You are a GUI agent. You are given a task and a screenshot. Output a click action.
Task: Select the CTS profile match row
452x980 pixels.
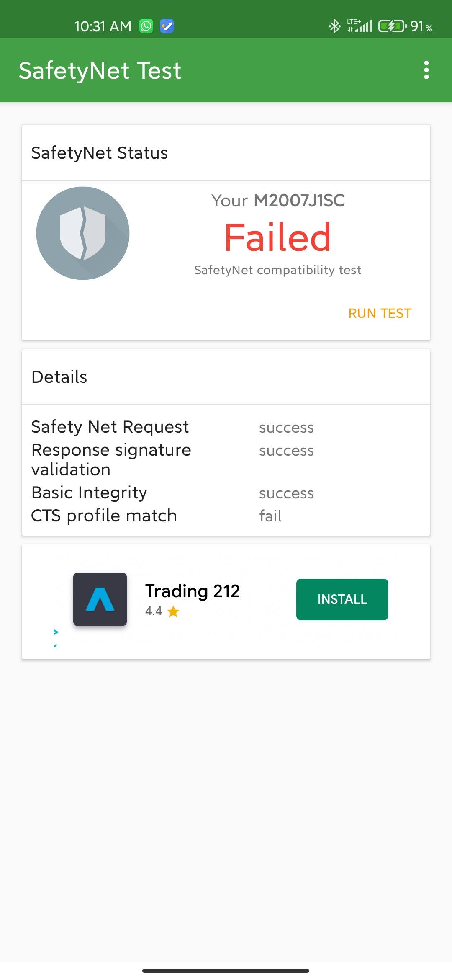point(226,516)
